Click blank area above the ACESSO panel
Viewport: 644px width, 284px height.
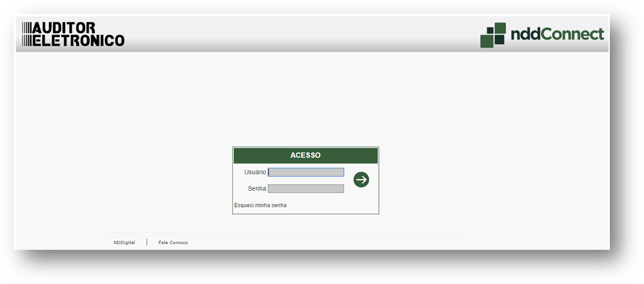click(305, 106)
